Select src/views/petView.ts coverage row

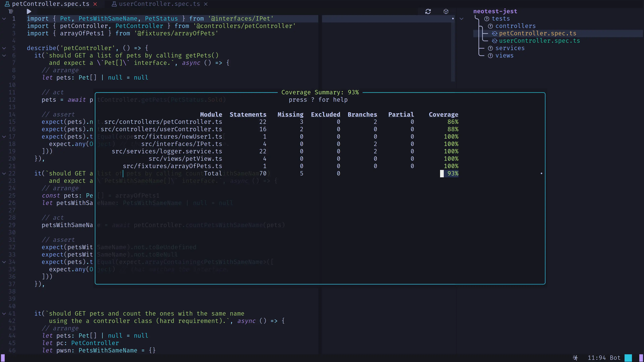click(304, 159)
